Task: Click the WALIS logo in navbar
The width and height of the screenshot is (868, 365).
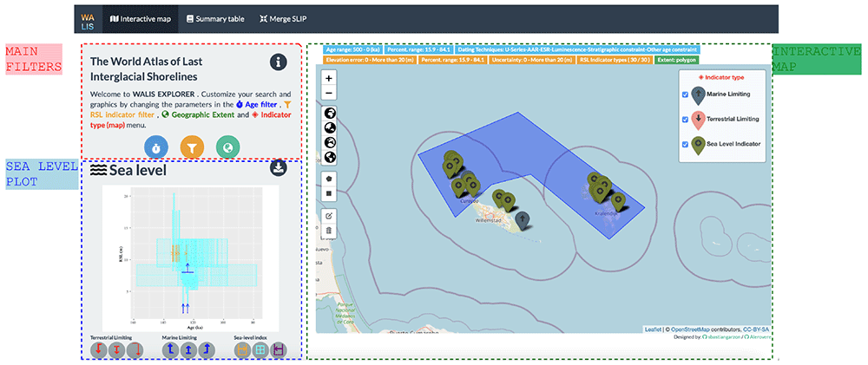Action: 88,21
